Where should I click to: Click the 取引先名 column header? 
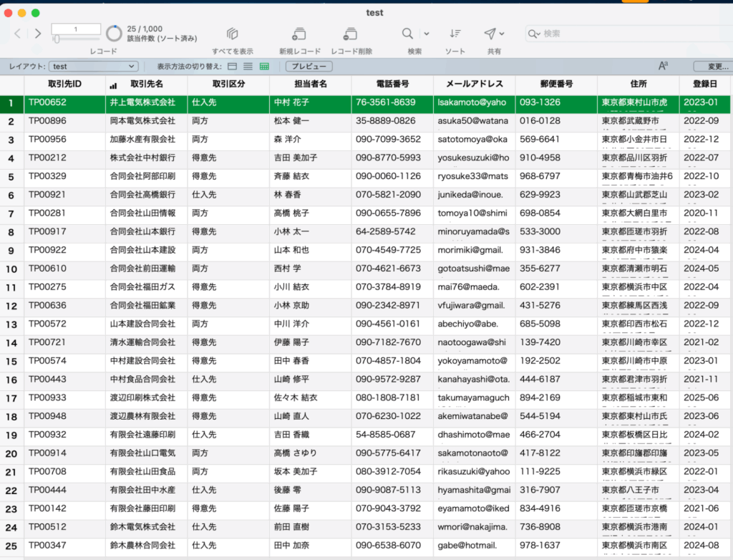pyautogui.click(x=148, y=85)
